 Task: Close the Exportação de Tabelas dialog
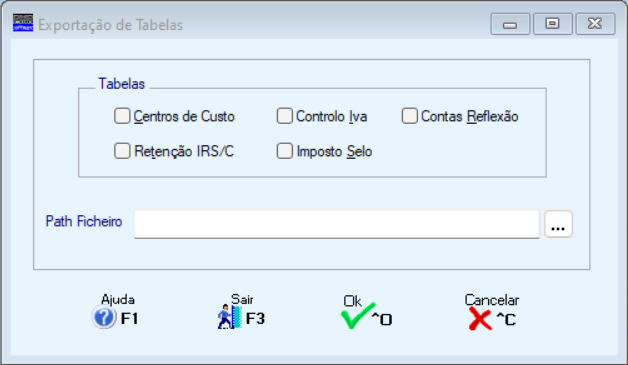(595, 24)
